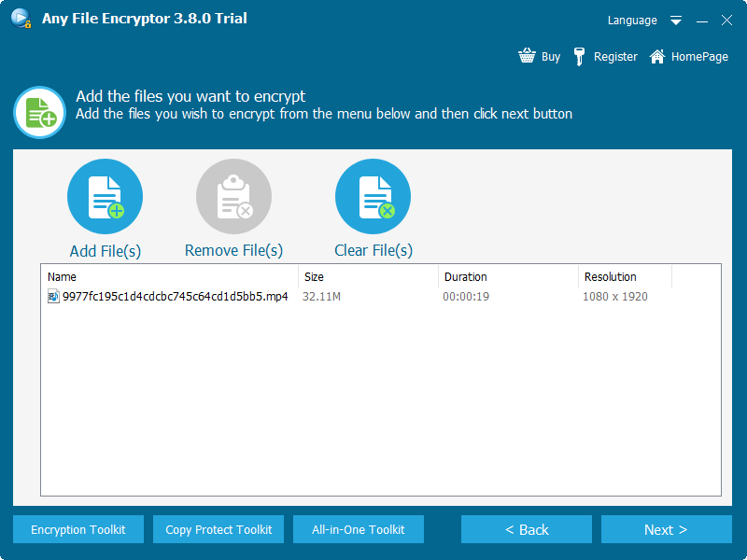
Task: Sort by the Resolution column header
Action: (x=625, y=276)
